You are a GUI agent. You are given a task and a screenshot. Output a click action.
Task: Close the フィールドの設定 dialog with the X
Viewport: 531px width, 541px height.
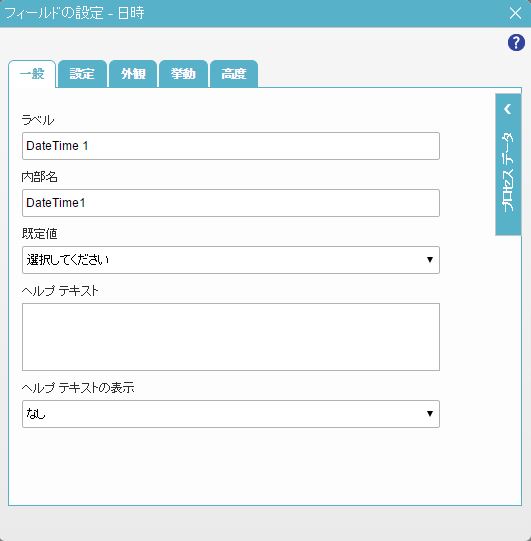[x=515, y=13]
